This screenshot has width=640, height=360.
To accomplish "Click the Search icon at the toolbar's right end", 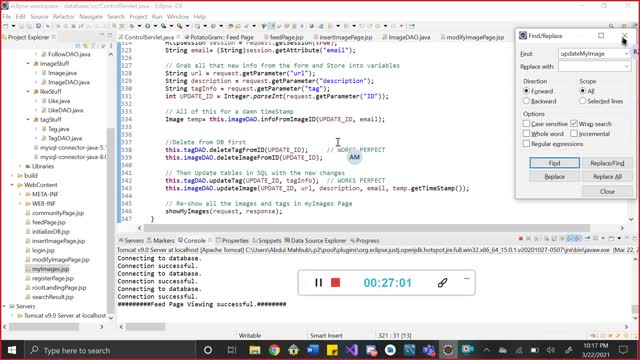I will click(611, 26).
